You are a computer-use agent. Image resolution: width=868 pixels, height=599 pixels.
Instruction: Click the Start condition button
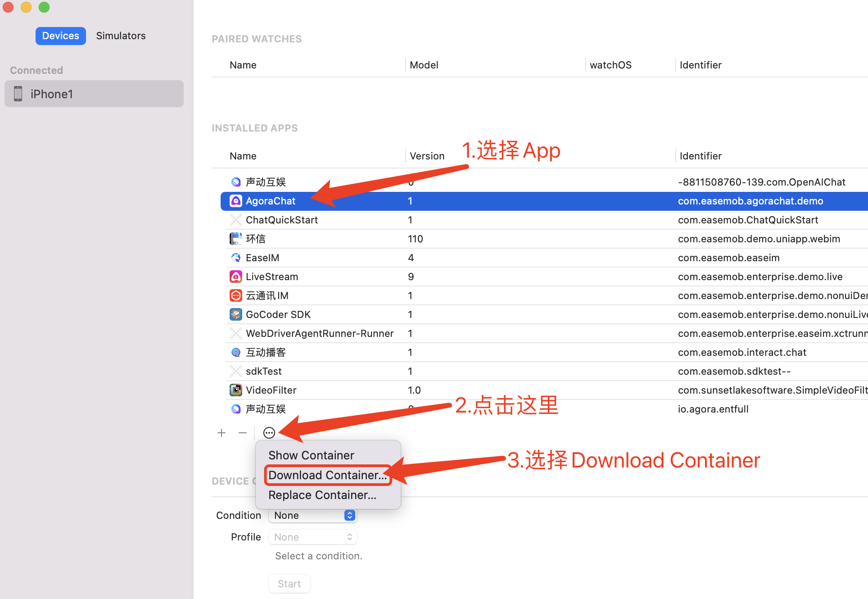point(289,584)
